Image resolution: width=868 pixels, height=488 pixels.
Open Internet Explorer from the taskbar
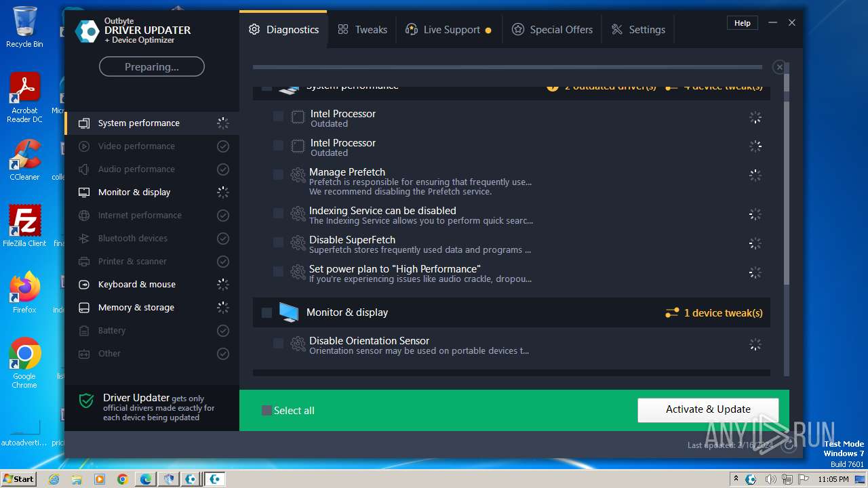tap(54, 479)
